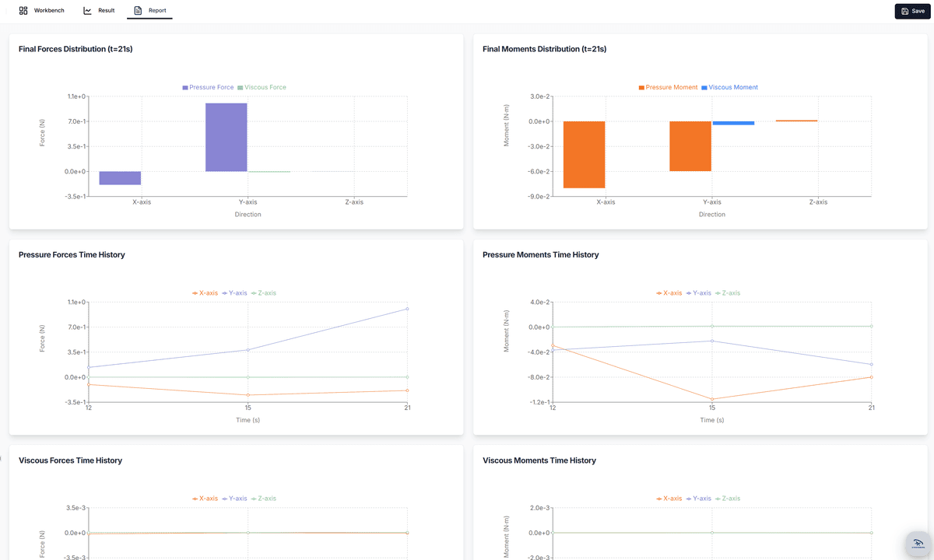Toggle Z-axis legend in Pressure Moments Time History
The image size is (934, 560).
[x=727, y=293]
